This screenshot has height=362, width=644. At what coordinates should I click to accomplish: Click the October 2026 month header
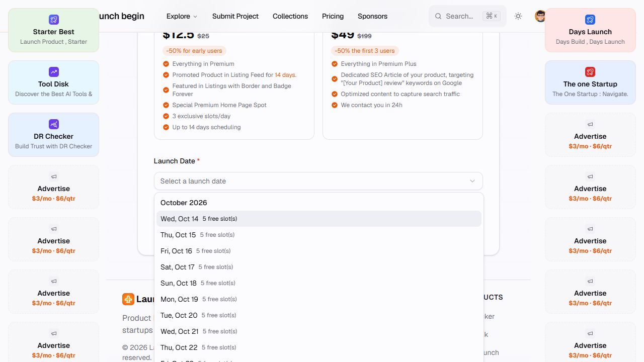point(184,203)
